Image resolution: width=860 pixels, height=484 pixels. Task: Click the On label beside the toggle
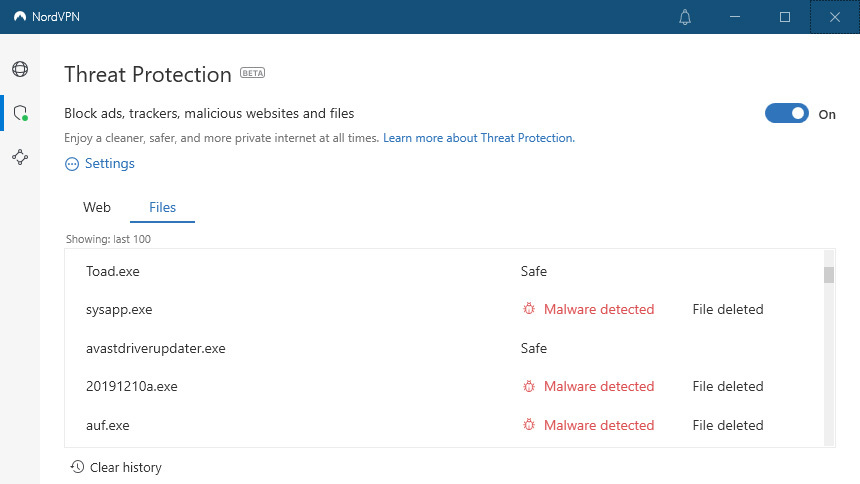point(827,115)
